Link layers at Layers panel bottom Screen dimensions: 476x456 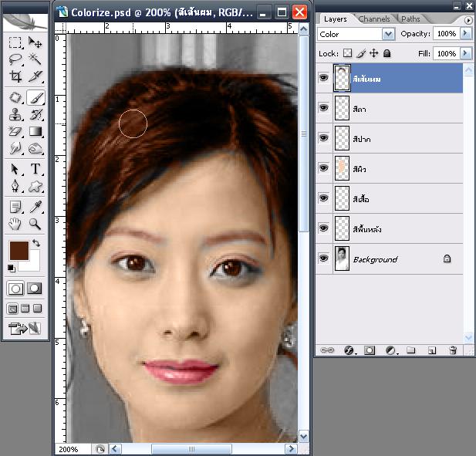(327, 350)
